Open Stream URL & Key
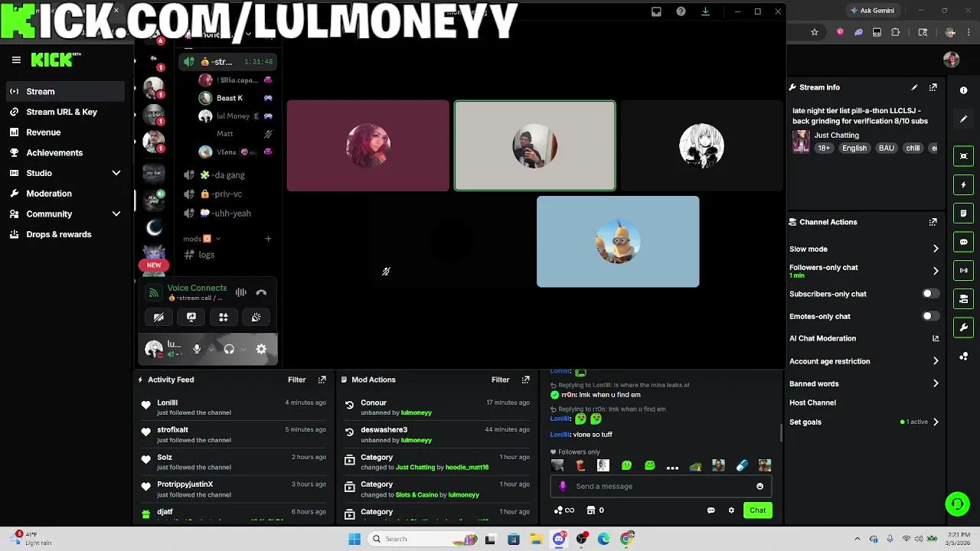Viewport: 980px width, 551px height. click(x=64, y=112)
